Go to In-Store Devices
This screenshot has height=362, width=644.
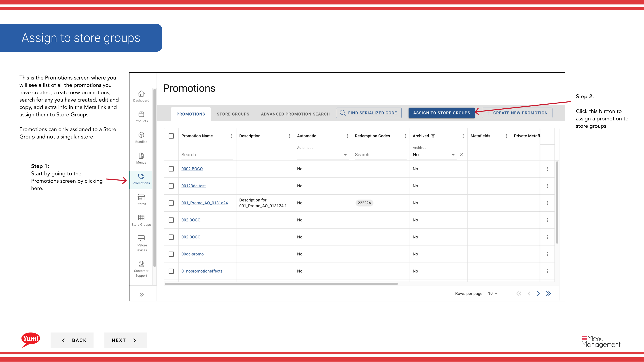click(x=141, y=244)
